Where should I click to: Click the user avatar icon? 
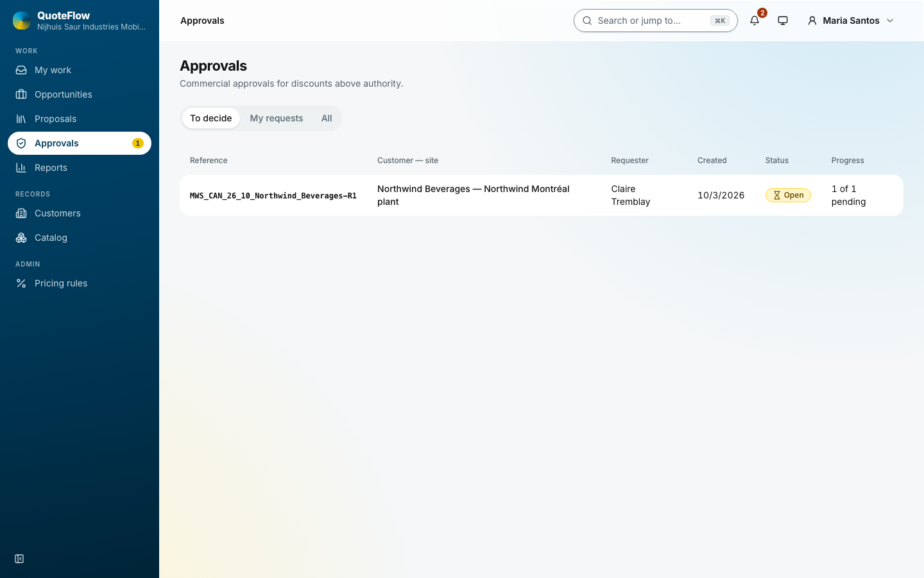(x=812, y=21)
